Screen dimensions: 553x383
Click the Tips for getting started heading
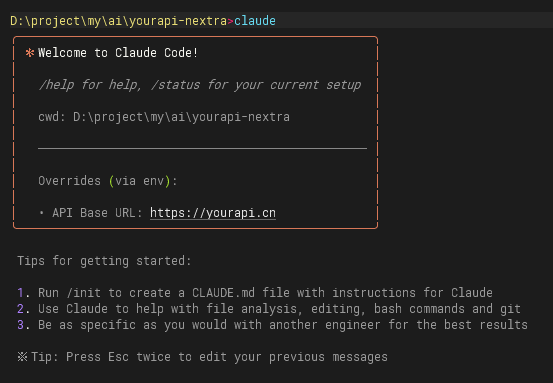104,261
